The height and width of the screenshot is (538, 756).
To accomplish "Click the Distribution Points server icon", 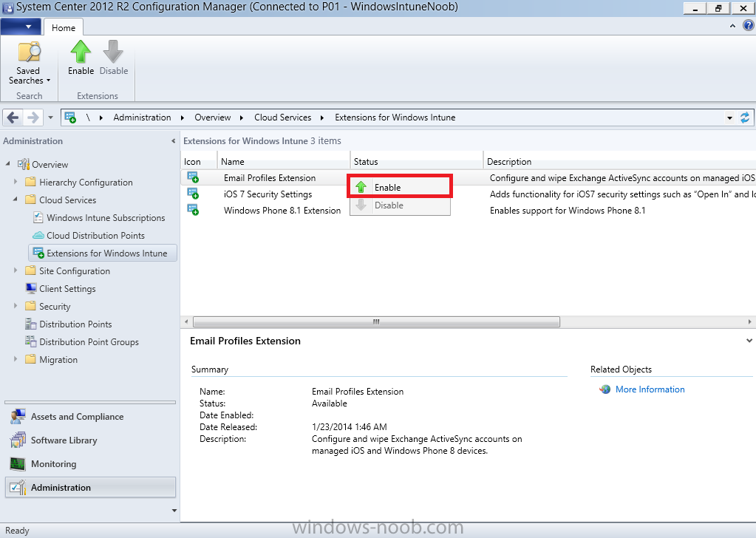I will (31, 324).
